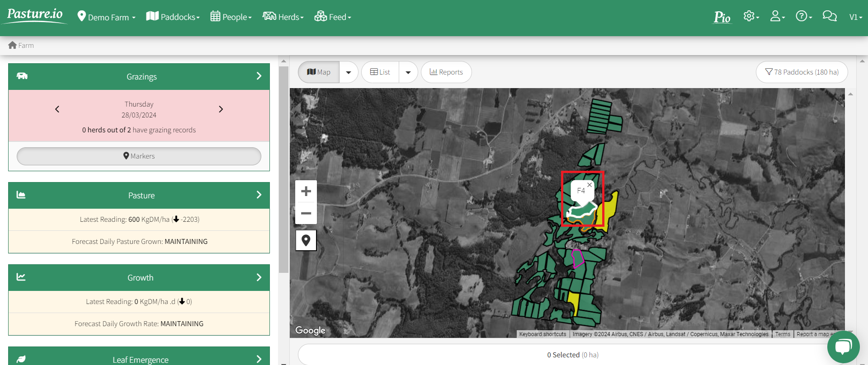The height and width of the screenshot is (365, 868).
Task: Open the user account menu
Action: coord(778,16)
